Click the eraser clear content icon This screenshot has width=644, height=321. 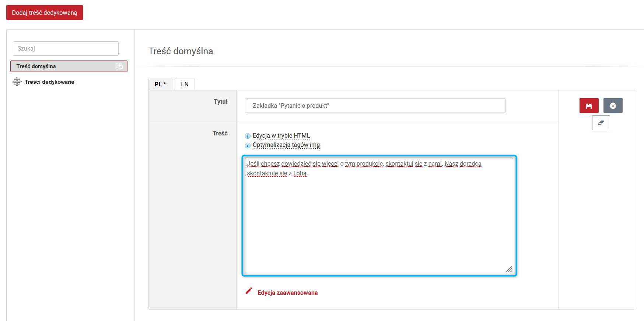pyautogui.click(x=601, y=123)
